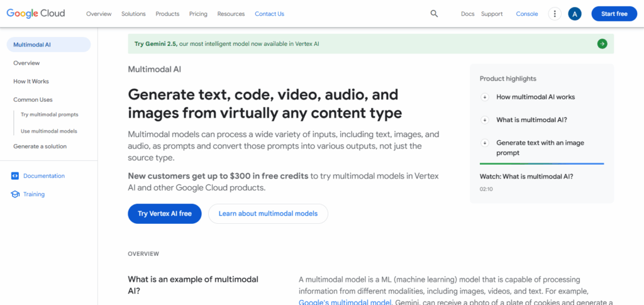
Task: Click Learn about multimodal models button
Action: [268, 214]
